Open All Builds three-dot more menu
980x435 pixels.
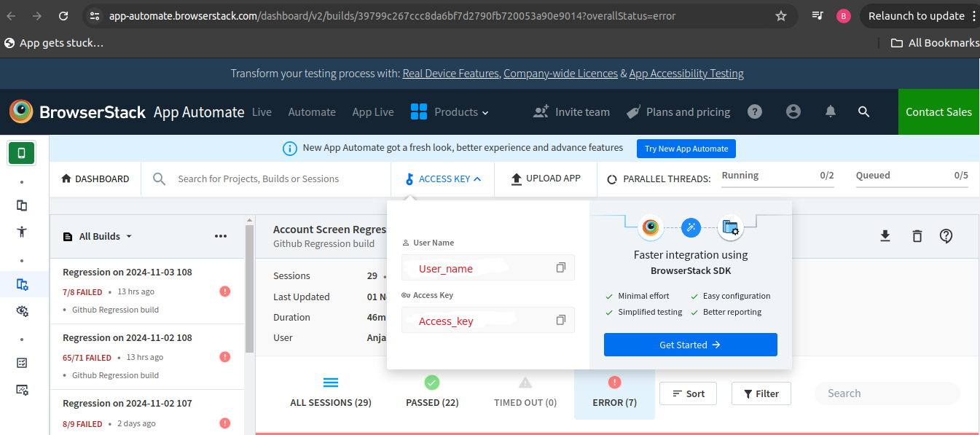[221, 236]
